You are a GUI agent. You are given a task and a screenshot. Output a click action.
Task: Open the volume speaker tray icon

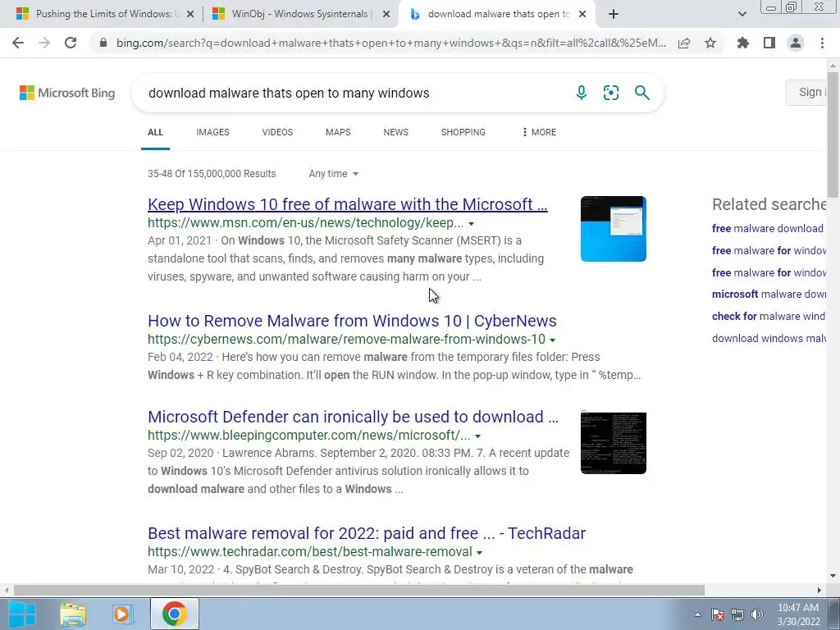pos(756,614)
